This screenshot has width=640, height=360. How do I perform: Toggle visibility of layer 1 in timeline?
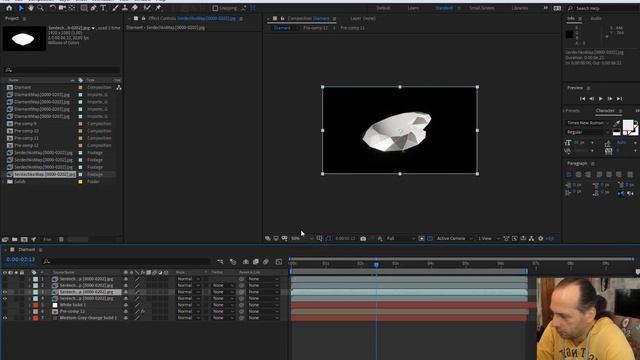[x=5, y=279]
